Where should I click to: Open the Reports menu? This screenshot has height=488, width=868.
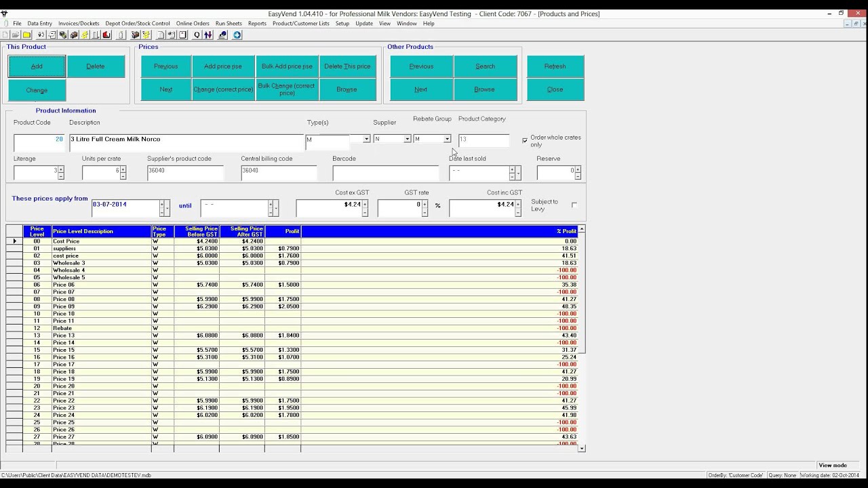tap(257, 24)
